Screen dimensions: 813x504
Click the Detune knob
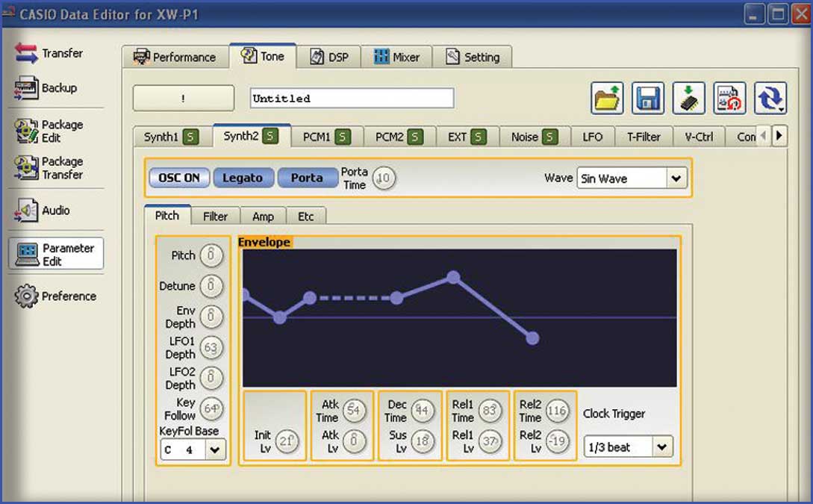(211, 286)
